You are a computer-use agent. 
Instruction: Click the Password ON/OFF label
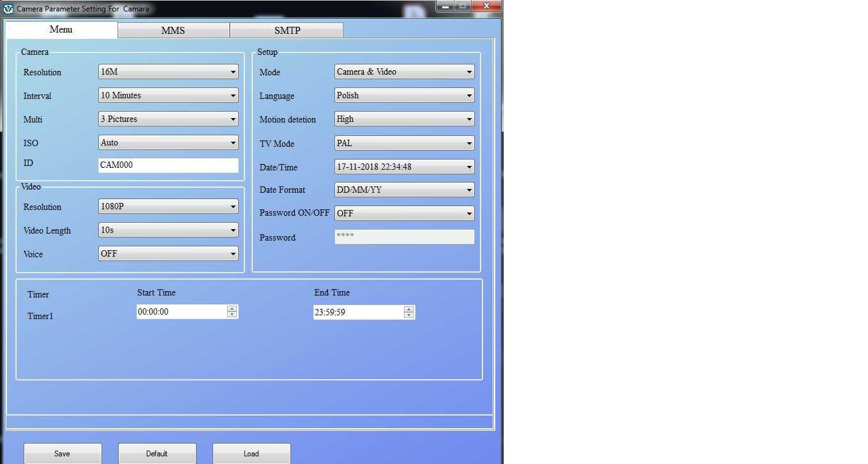294,213
